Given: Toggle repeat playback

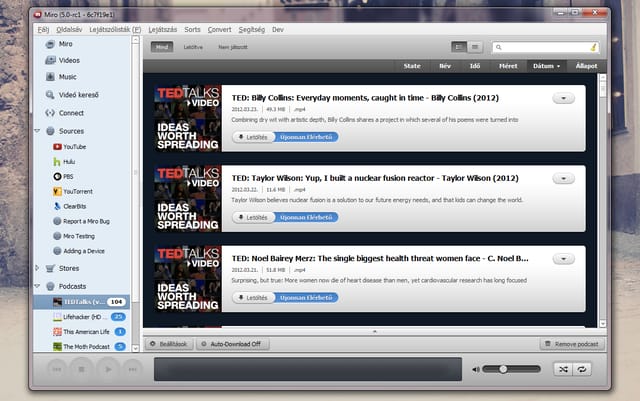Looking at the screenshot, I should click(x=582, y=369).
